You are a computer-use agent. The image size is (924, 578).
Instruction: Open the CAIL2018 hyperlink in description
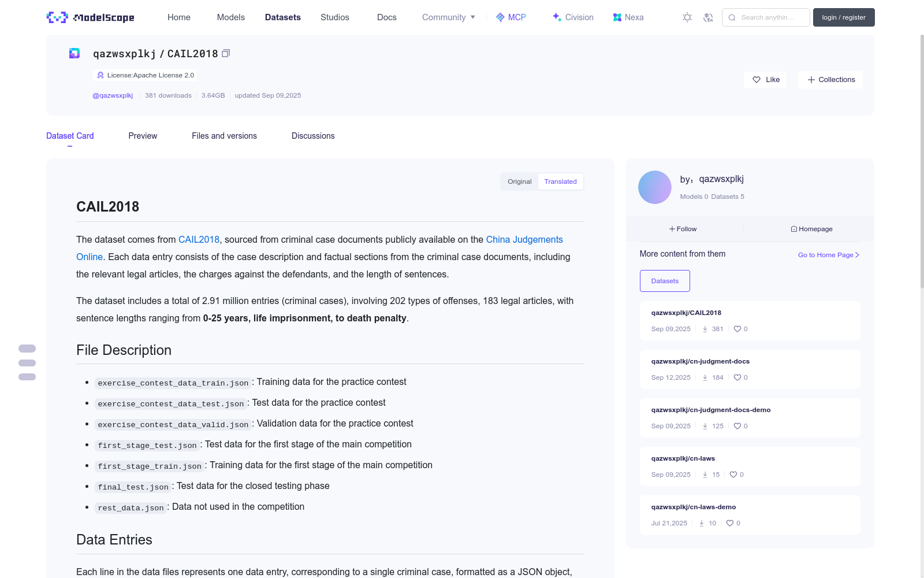pos(199,239)
